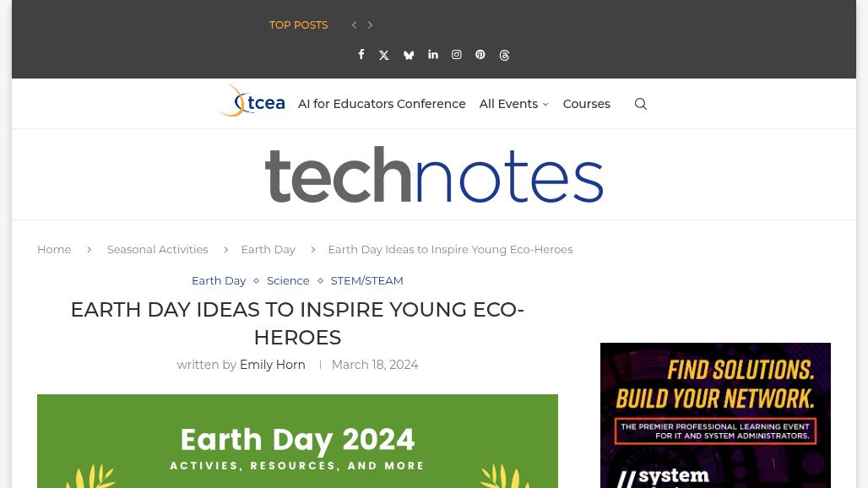The image size is (868, 488).
Task: Click the search magnifier icon
Action: [641, 104]
